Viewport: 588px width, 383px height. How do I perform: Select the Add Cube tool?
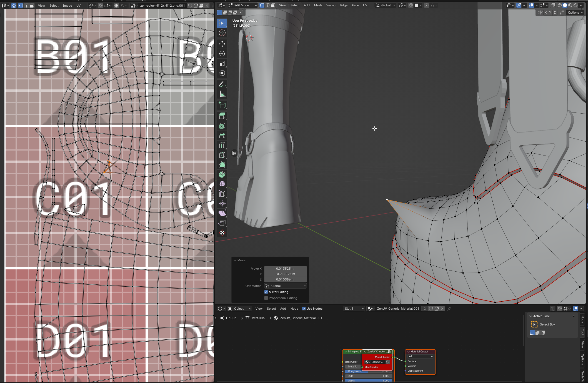click(222, 105)
